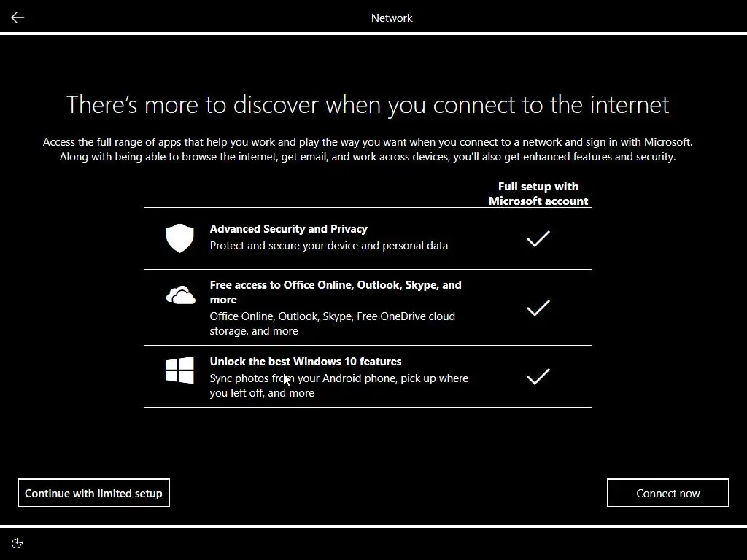Click the shield icon for Advanced Security
747x560 pixels.
pyautogui.click(x=179, y=238)
